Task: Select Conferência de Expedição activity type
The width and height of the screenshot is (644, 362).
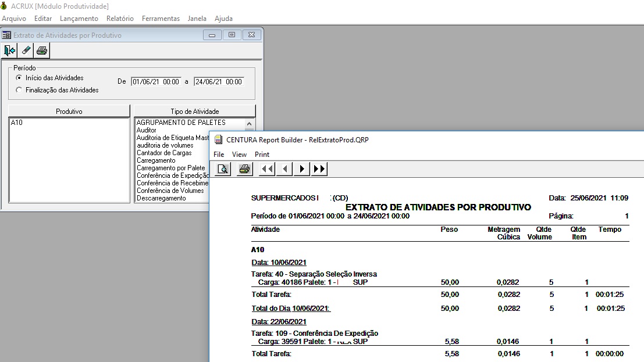Action: coord(173,175)
